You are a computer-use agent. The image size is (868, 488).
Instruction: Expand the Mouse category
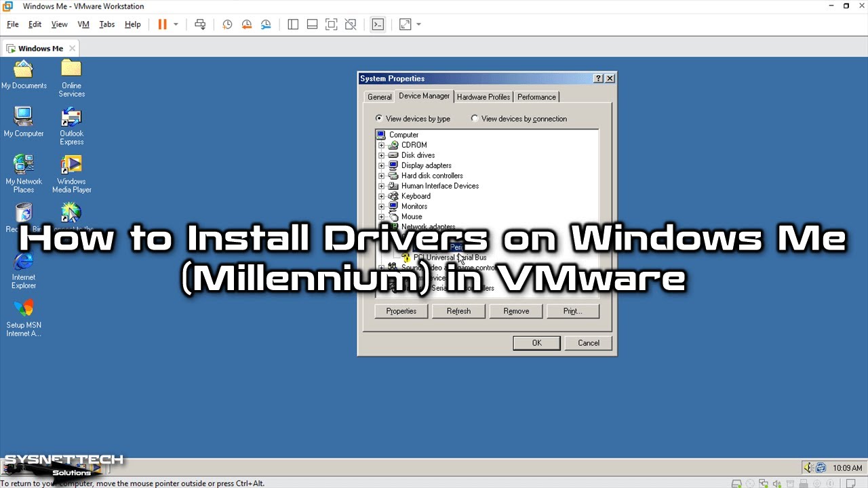pos(381,217)
